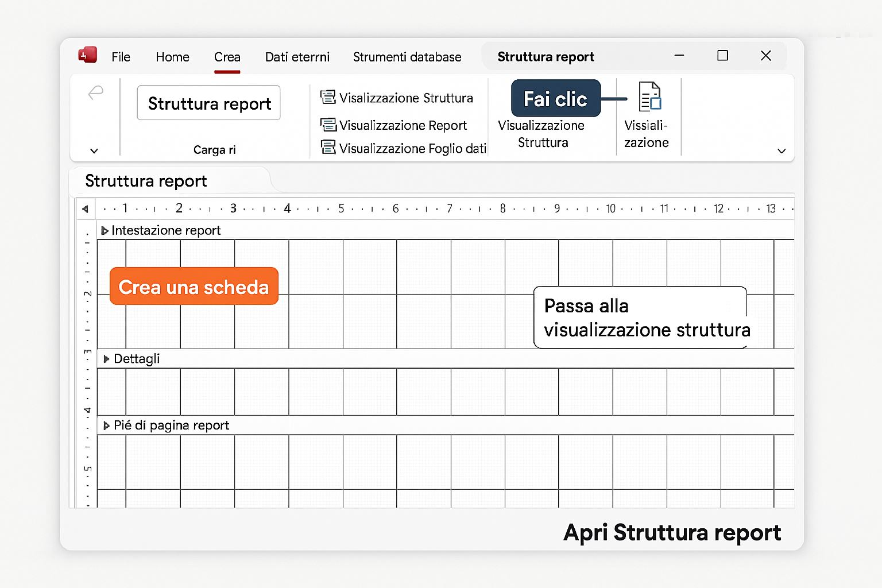The width and height of the screenshot is (882, 588).
Task: Click the Fai clic callout button
Action: tap(555, 99)
